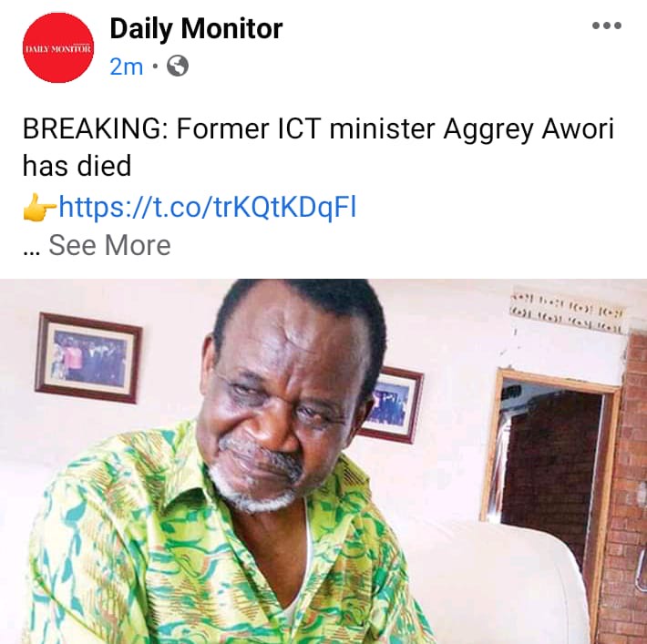Open the three-dot post options menu

(607, 26)
